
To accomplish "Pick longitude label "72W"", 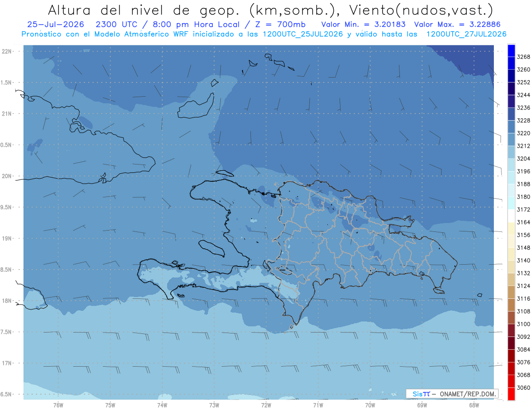I will pos(266,404).
